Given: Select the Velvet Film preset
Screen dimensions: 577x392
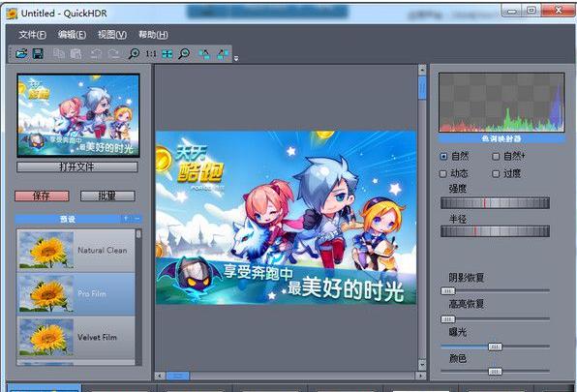Looking at the screenshot, I should [x=76, y=337].
